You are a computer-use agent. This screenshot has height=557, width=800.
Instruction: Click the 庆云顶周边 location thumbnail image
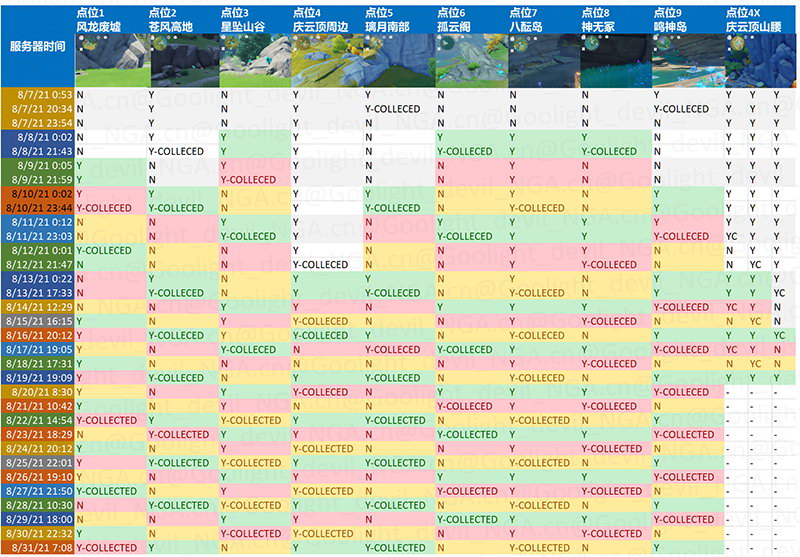[x=328, y=61]
